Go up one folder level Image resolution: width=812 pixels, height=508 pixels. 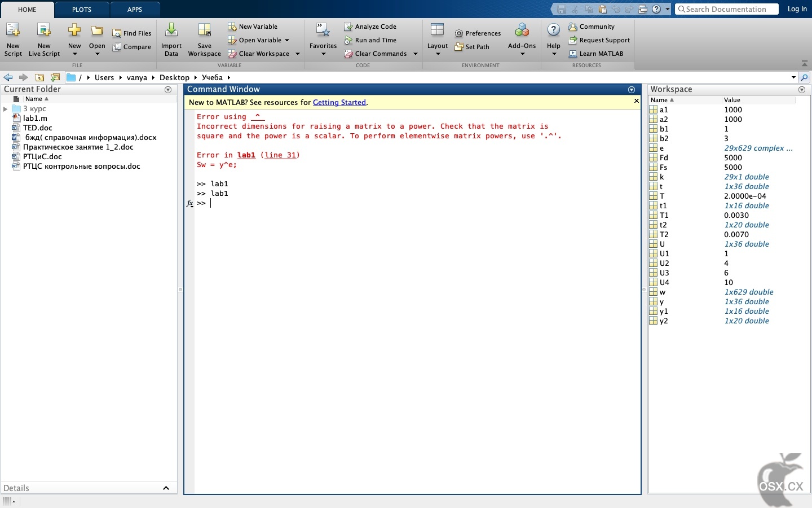tap(39, 77)
